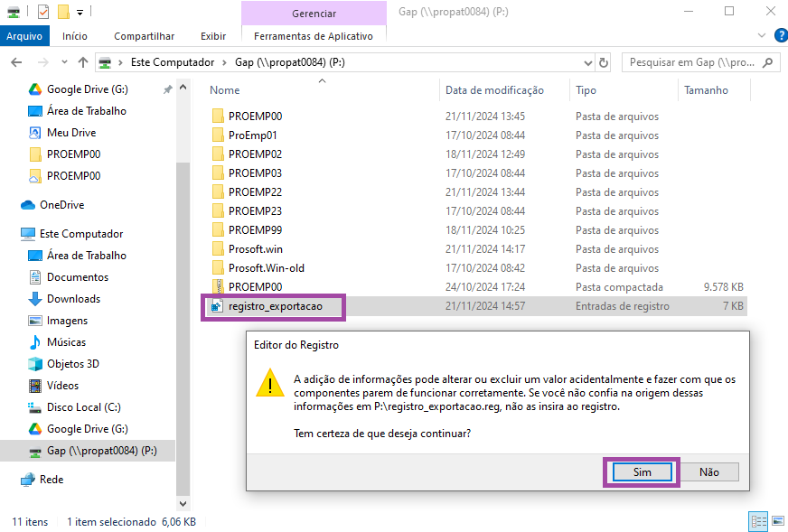This screenshot has height=532, width=788.
Task: Select the PROEMP02 folder
Action: pos(256,154)
